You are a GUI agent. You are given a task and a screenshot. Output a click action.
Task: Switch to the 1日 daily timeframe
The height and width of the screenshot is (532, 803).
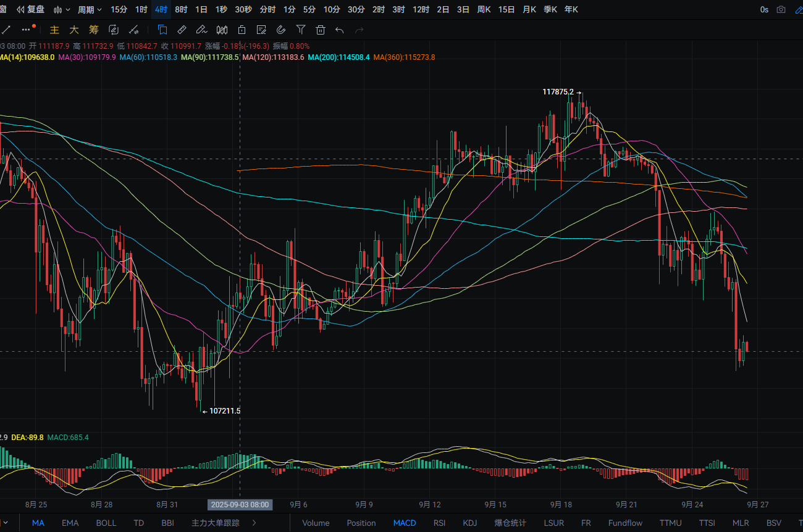201,9
